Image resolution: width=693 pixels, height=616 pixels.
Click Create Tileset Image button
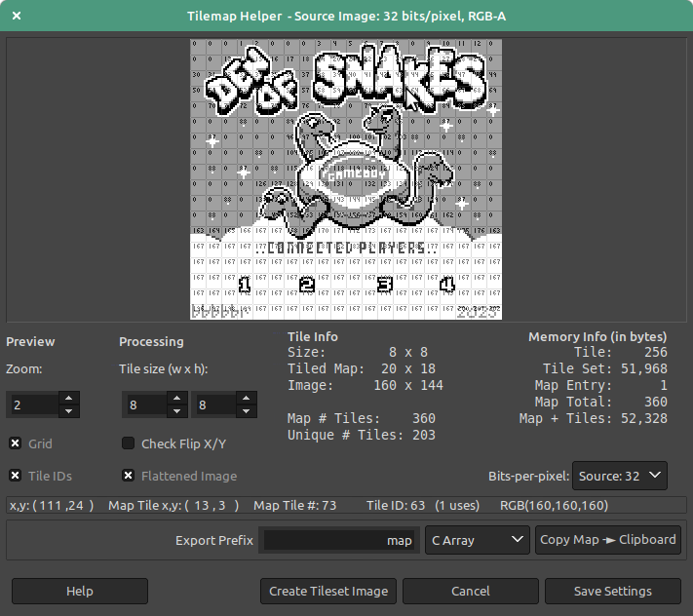click(x=328, y=592)
